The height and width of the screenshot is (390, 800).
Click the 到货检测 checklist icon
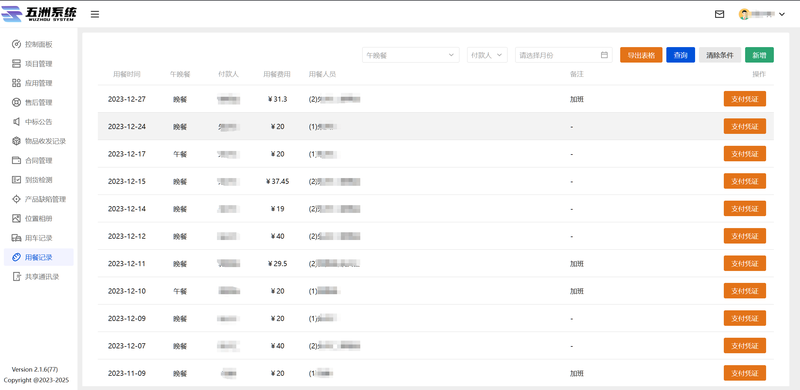(16, 180)
